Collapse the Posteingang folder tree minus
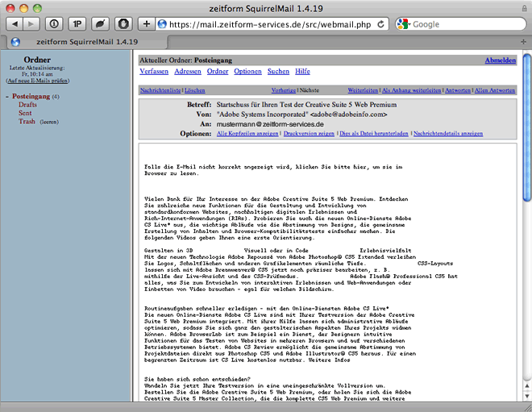Viewport: 532px width, 412px height. click(7, 97)
